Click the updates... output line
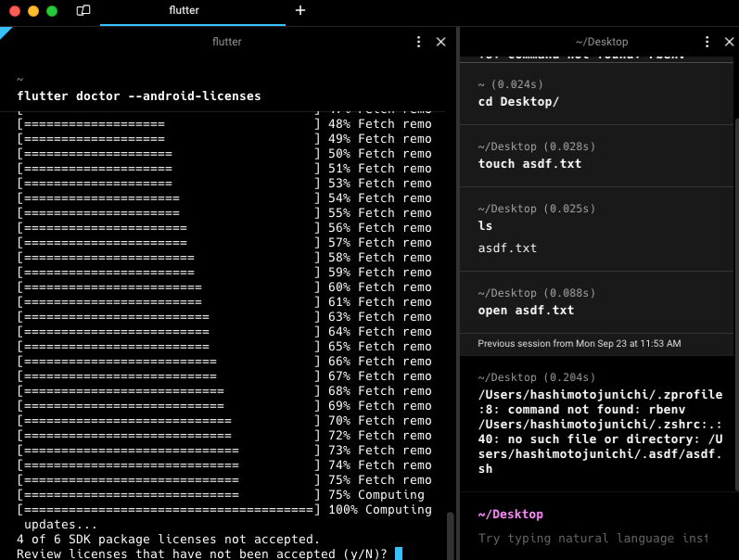Screen dimensions: 739x560 pyautogui.click(x=60, y=524)
